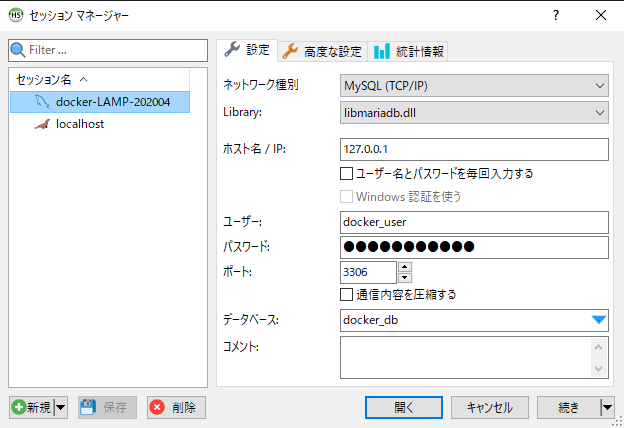Toggle Windows 認証を使う checkbox
Viewport: 624px width, 428px height.
tap(346, 197)
